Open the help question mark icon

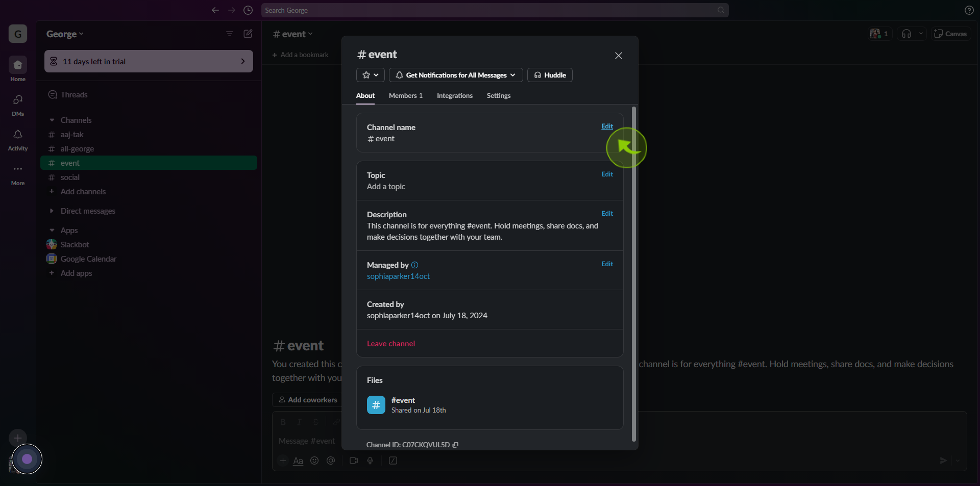point(969,10)
